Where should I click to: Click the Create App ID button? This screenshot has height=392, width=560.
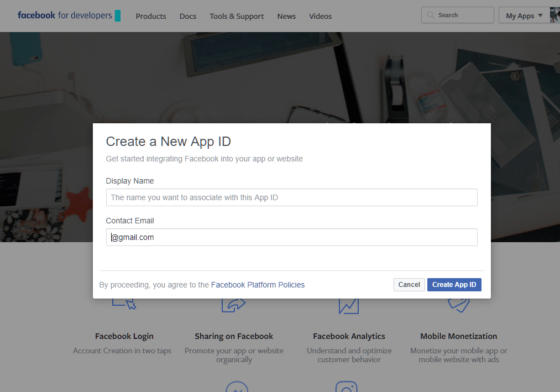click(x=454, y=285)
